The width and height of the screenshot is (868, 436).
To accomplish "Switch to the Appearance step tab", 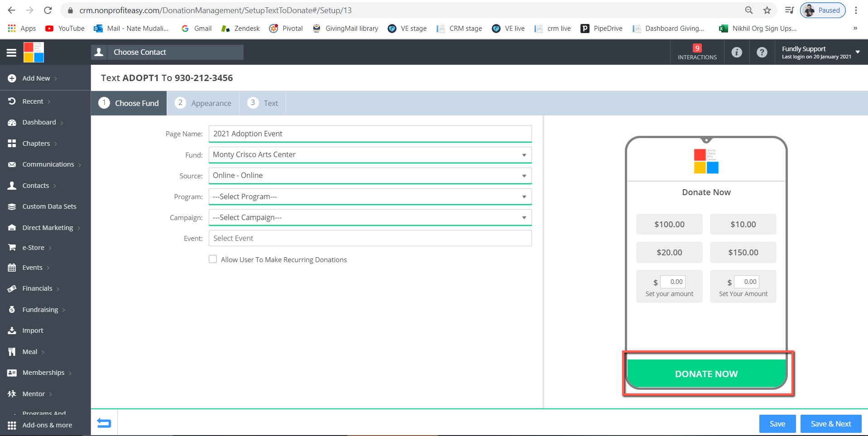I will tap(203, 103).
